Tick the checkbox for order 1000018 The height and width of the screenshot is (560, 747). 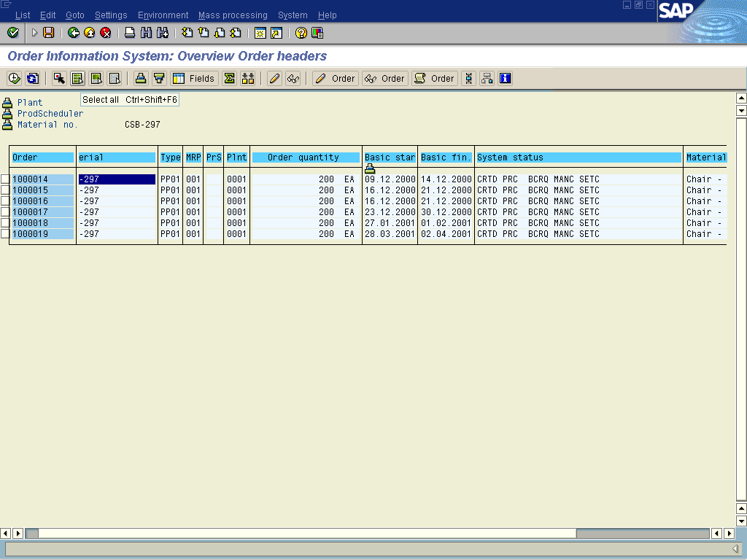[x=5, y=223]
